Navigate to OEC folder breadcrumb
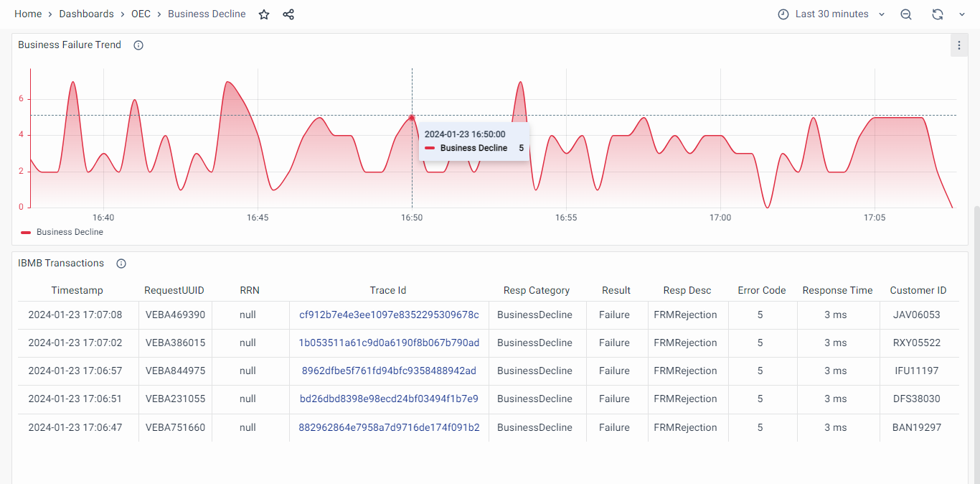 141,14
